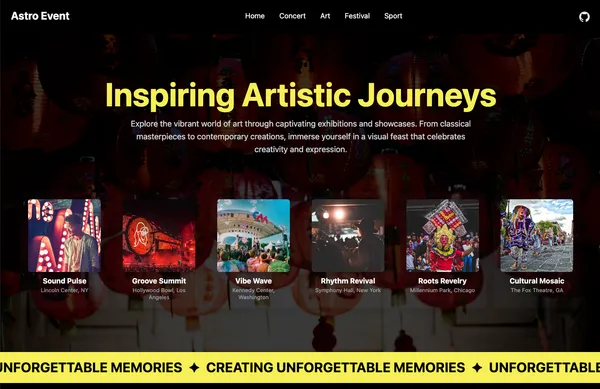The height and width of the screenshot is (389, 600).
Task: Click the Astro Event logo
Action: [x=40, y=16]
